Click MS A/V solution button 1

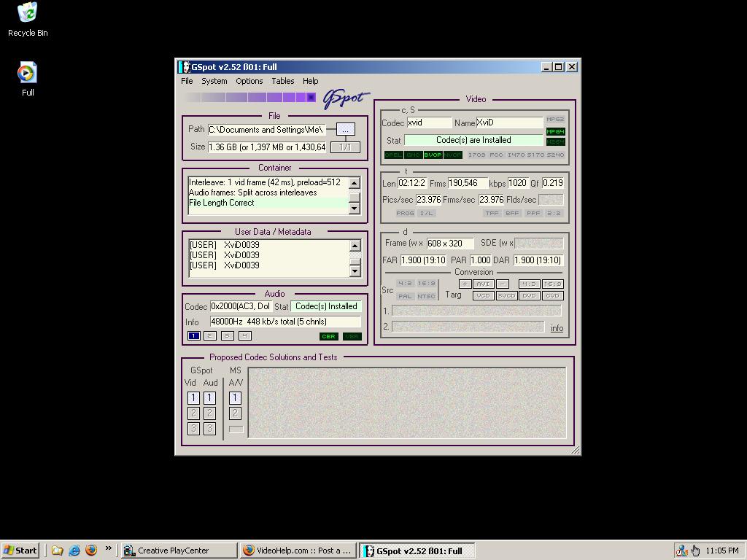[235, 397]
